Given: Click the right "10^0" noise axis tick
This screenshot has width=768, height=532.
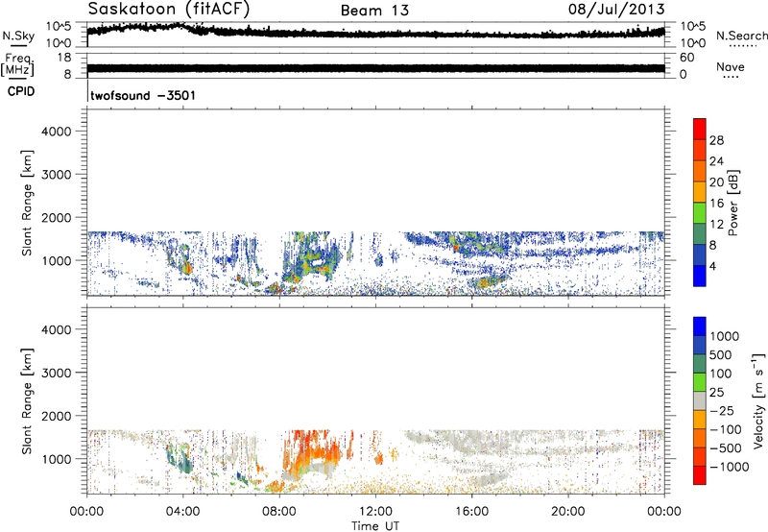Looking at the screenshot, I should [x=693, y=43].
